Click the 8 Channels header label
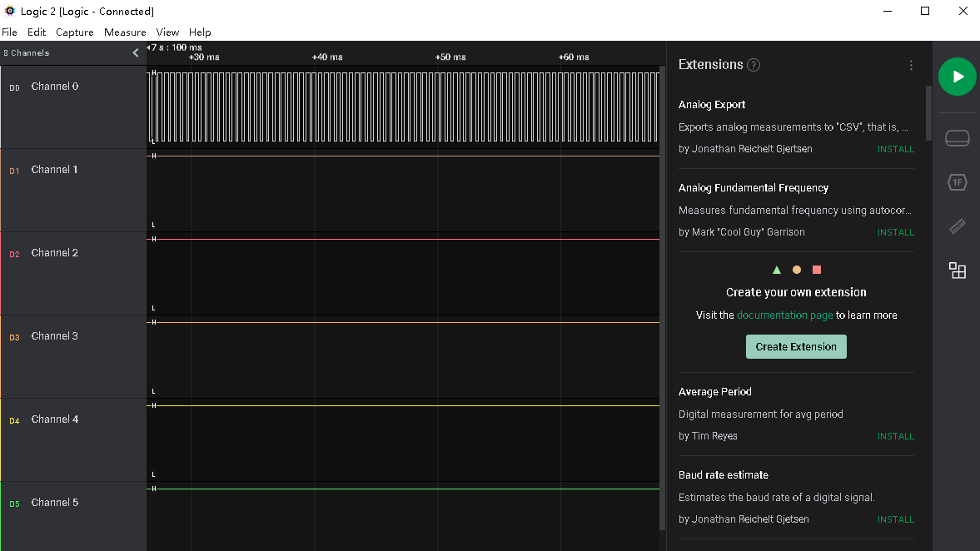Screen dimensions: 980x551 tap(27, 53)
